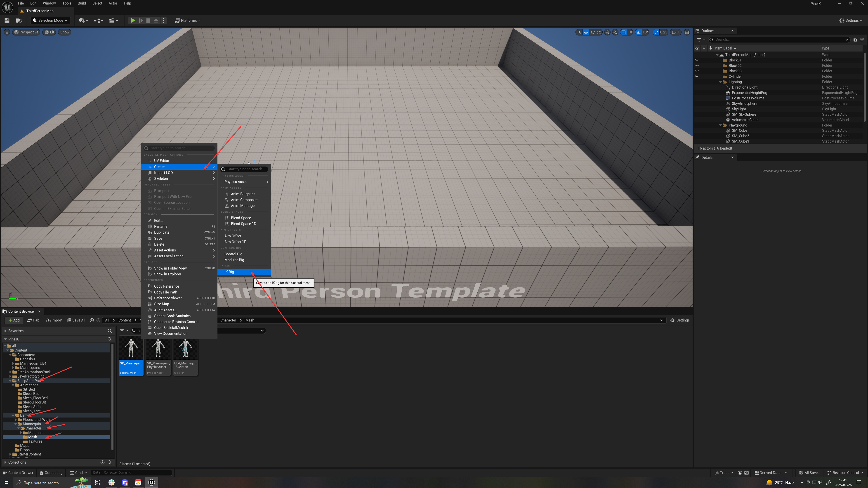Open the Platforms dropdown
This screenshot has width=868, height=488.
[188, 21]
